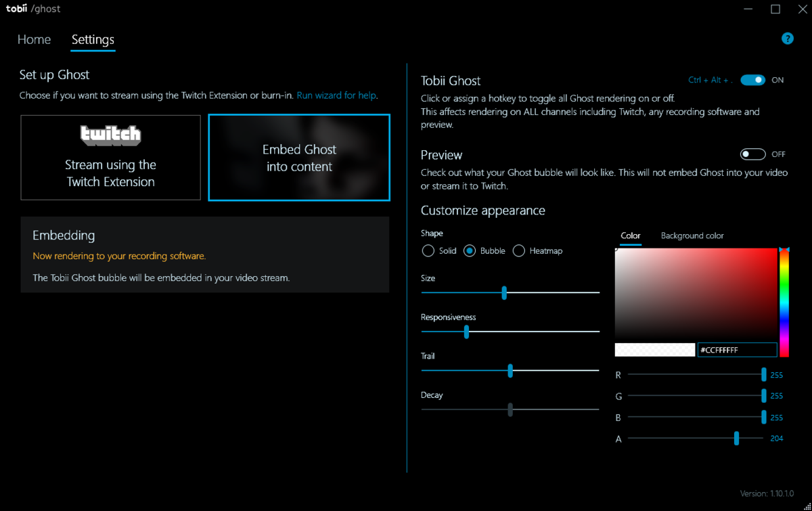Open the Settings tab
This screenshot has width=812, height=511.
(93, 39)
